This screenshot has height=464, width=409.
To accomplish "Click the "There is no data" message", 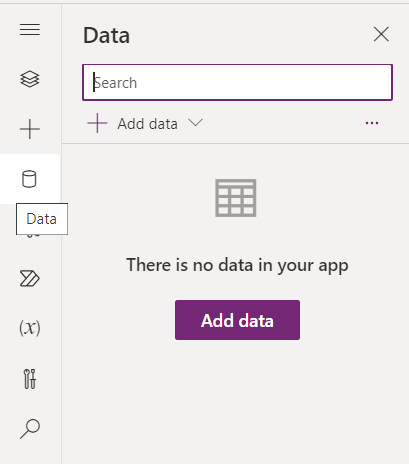I will (x=237, y=265).
